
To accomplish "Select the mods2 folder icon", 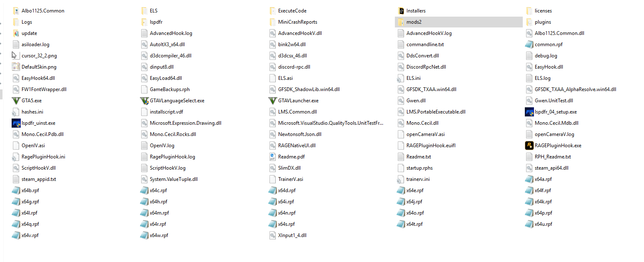I will click(401, 22).
